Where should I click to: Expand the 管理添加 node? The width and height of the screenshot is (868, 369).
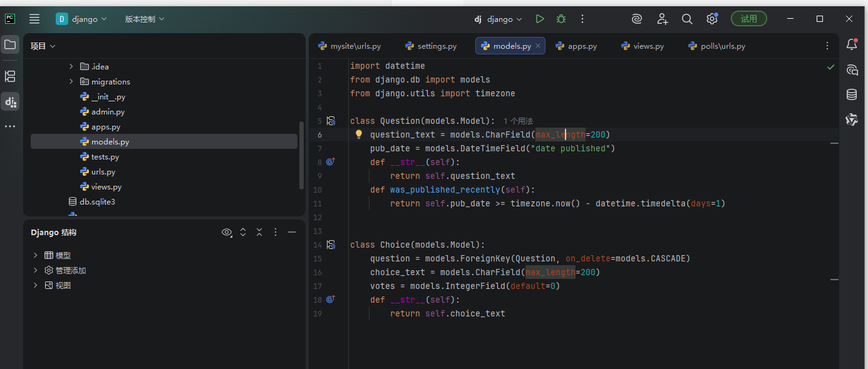tap(36, 270)
